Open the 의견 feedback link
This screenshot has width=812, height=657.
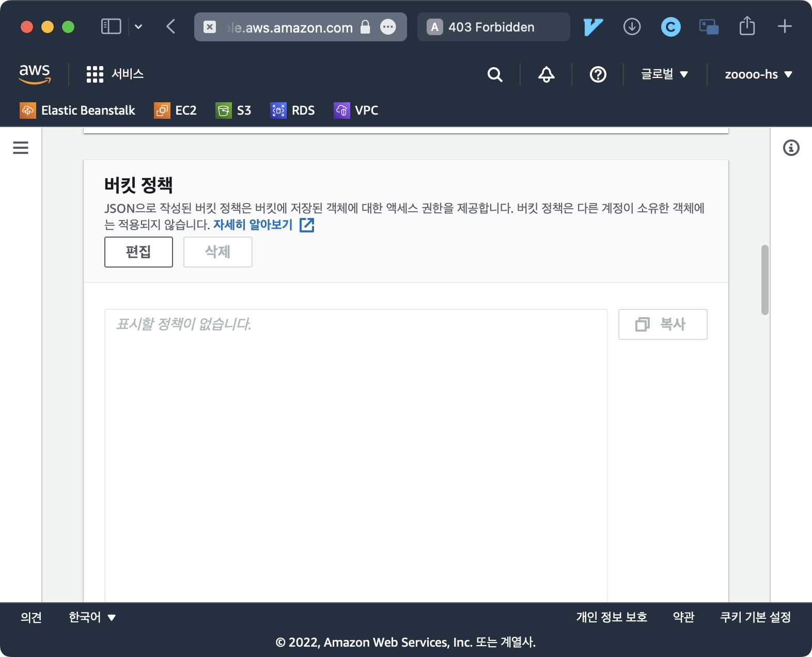coord(31,617)
